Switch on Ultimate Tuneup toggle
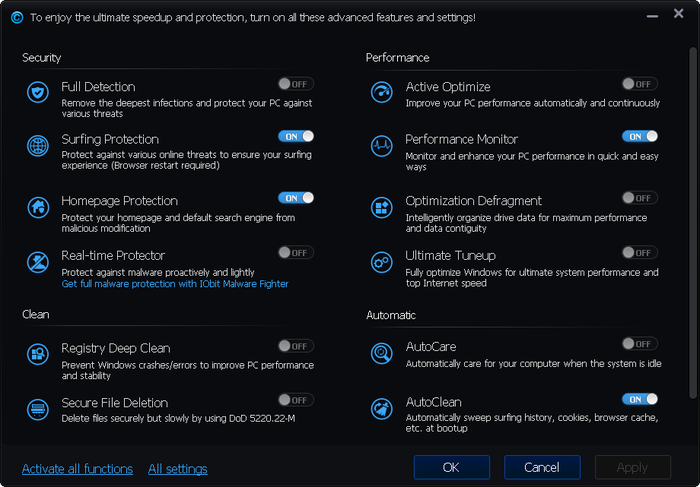Screen dimensions: 700x487 coord(640,253)
